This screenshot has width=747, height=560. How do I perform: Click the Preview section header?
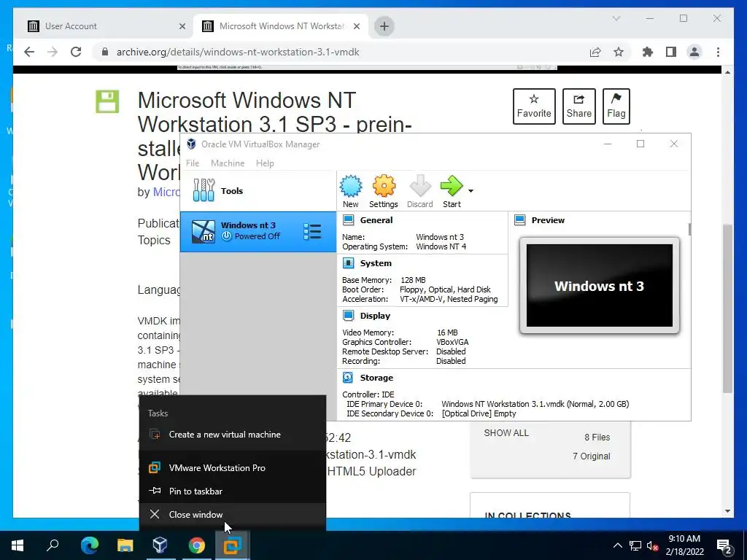click(x=548, y=220)
